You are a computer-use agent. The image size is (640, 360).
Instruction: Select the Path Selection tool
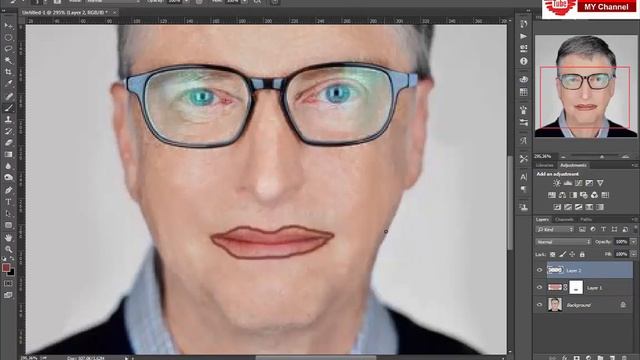8,213
